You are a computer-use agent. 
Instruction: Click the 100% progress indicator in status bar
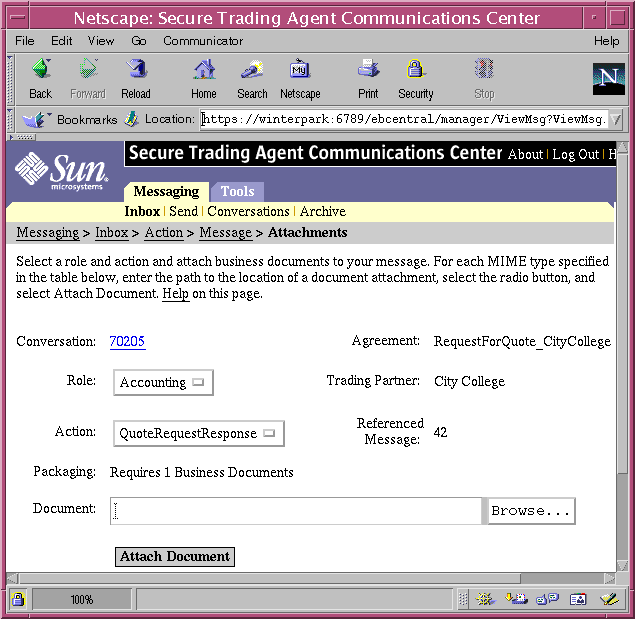coord(82,599)
